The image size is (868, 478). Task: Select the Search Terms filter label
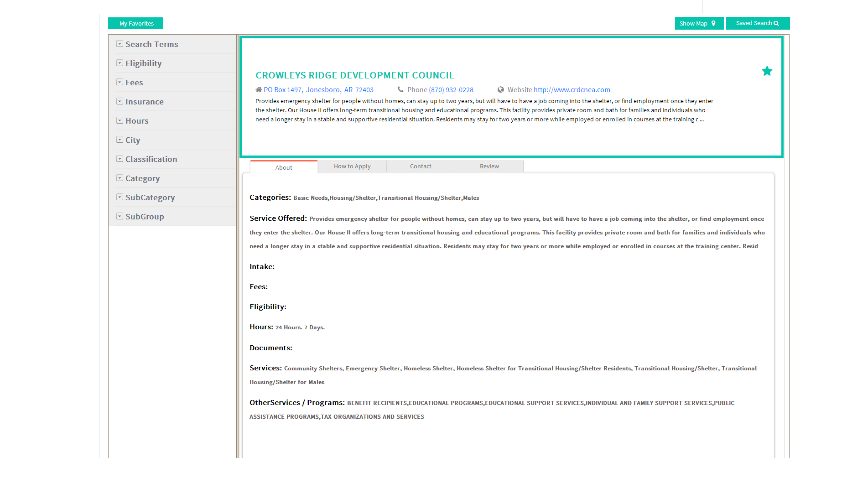click(152, 44)
